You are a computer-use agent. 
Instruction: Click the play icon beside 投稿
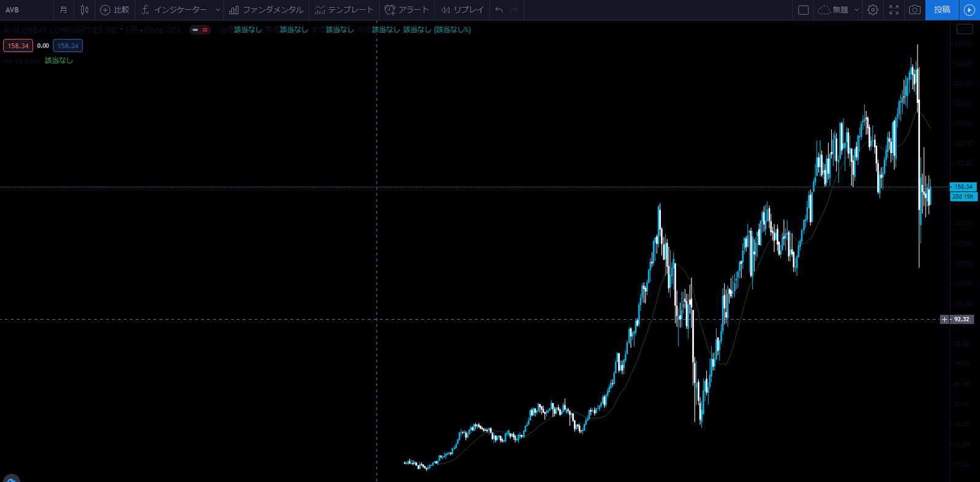[969, 10]
